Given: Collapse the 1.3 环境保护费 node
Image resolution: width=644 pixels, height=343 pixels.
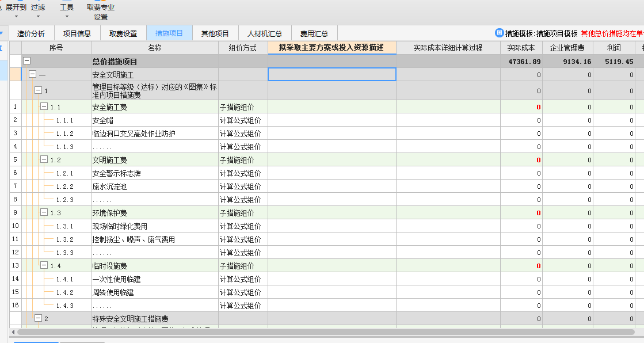Looking at the screenshot, I should tap(44, 212).
